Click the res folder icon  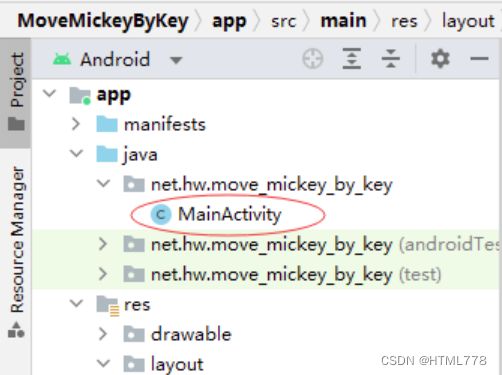click(x=108, y=305)
